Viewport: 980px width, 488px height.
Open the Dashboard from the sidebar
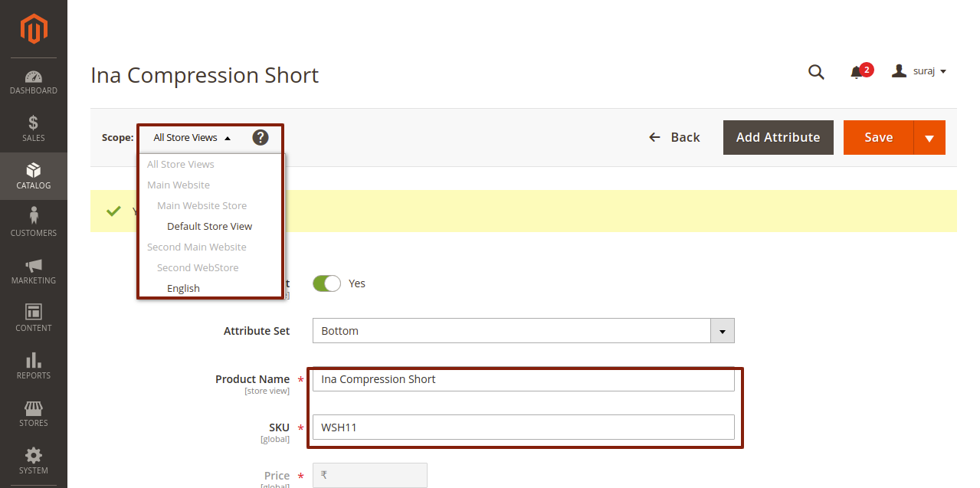[33, 82]
